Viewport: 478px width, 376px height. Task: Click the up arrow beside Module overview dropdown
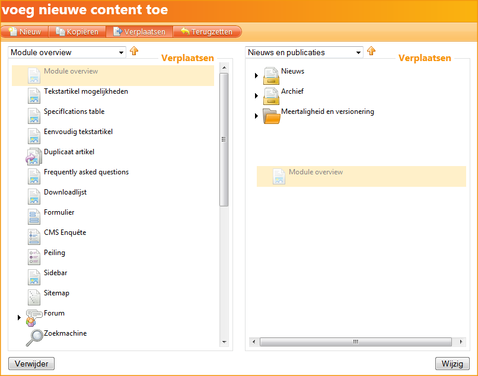(134, 51)
